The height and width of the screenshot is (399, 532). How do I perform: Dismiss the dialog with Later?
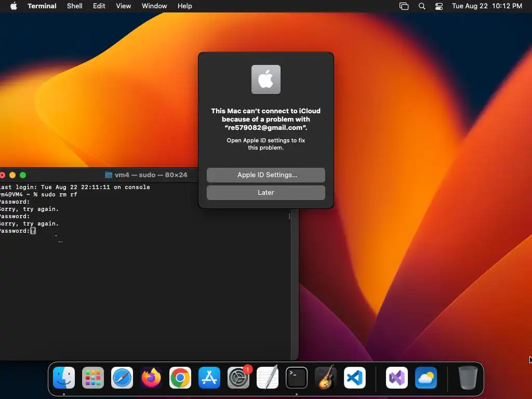click(266, 192)
